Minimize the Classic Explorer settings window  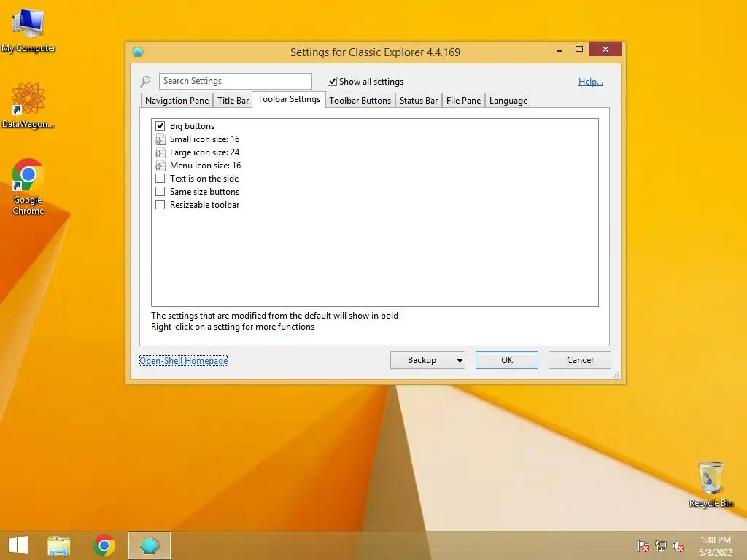tap(560, 50)
